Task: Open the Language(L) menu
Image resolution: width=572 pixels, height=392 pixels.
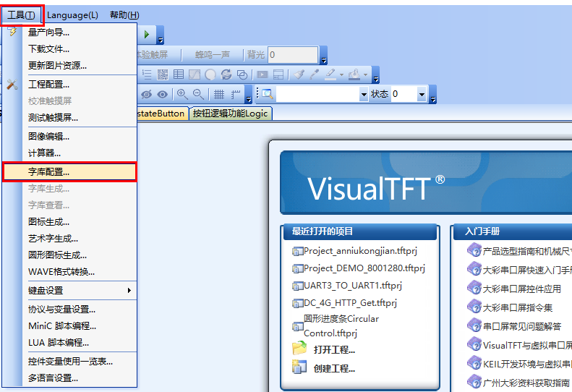Action: (72, 15)
